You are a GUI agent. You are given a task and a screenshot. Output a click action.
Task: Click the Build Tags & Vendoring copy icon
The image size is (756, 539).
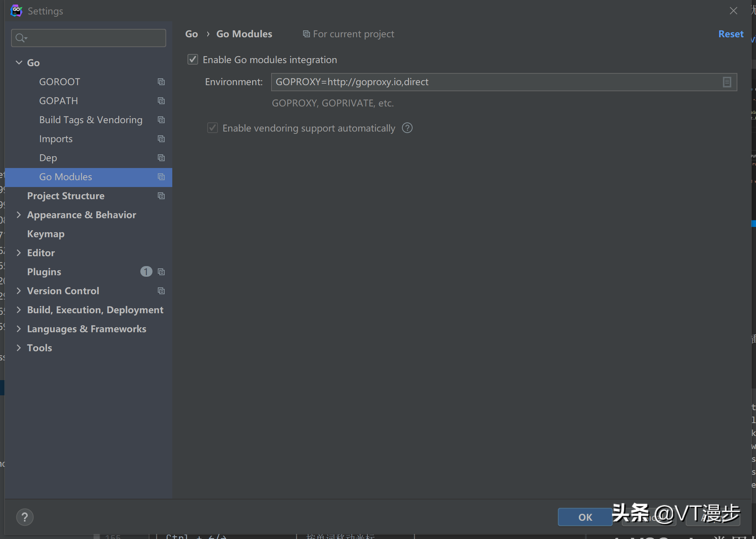point(162,120)
